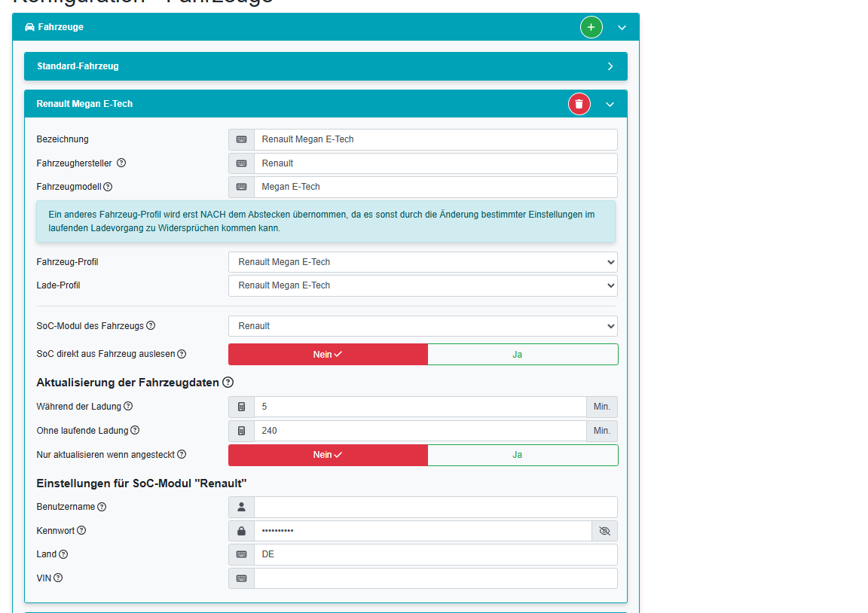Open help for VIN
868x613 pixels.
[x=58, y=578]
